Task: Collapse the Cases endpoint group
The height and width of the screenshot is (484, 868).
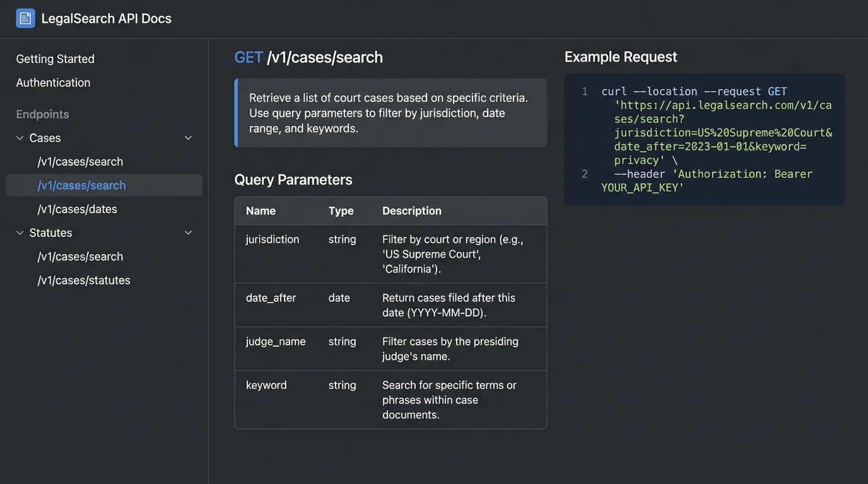Action: 188,137
